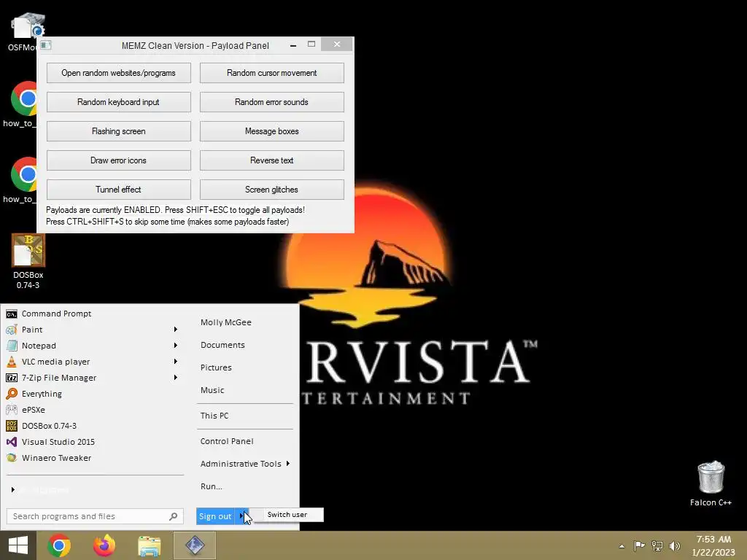Open Documents from the start menu
This screenshot has width=747, height=560.
pyautogui.click(x=222, y=345)
